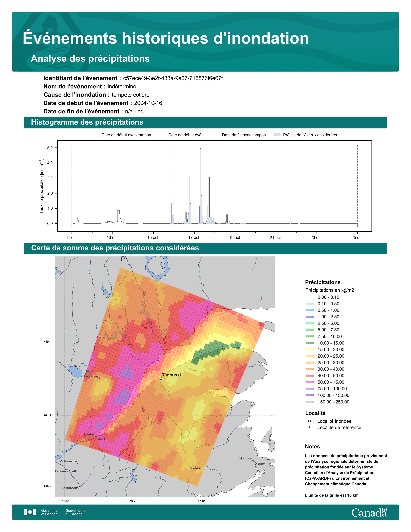Screen dimensions: 411x532
Task: Click the Rimouski flooded locality marker
Action: [x=161, y=379]
